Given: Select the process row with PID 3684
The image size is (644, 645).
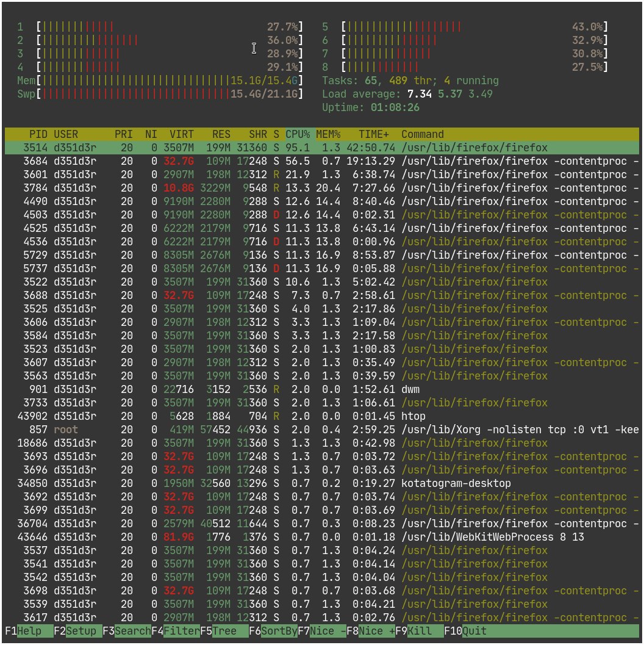Looking at the screenshot, I should pos(322,161).
